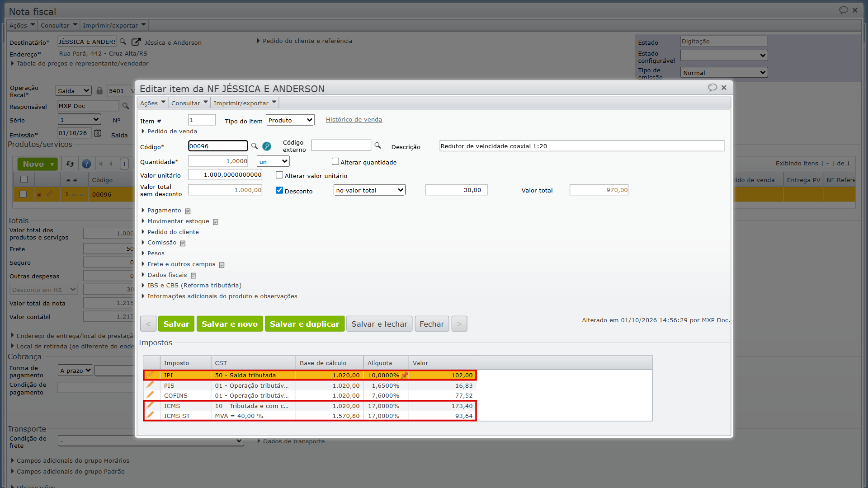Enable Alterar quantidade checkbox
Image resolution: width=868 pixels, height=488 pixels.
tap(335, 162)
